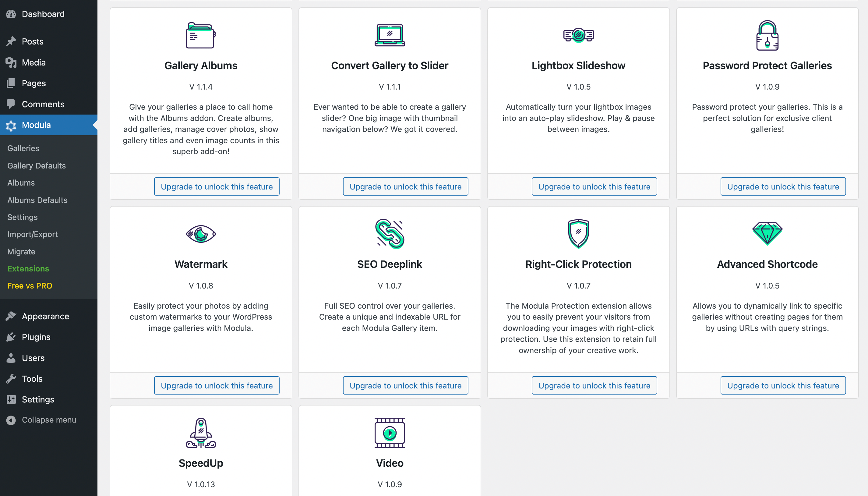Screen dimensions: 868x496
Task: Upgrade to unlock Gallery Albums feature
Action: pyautogui.click(x=217, y=186)
